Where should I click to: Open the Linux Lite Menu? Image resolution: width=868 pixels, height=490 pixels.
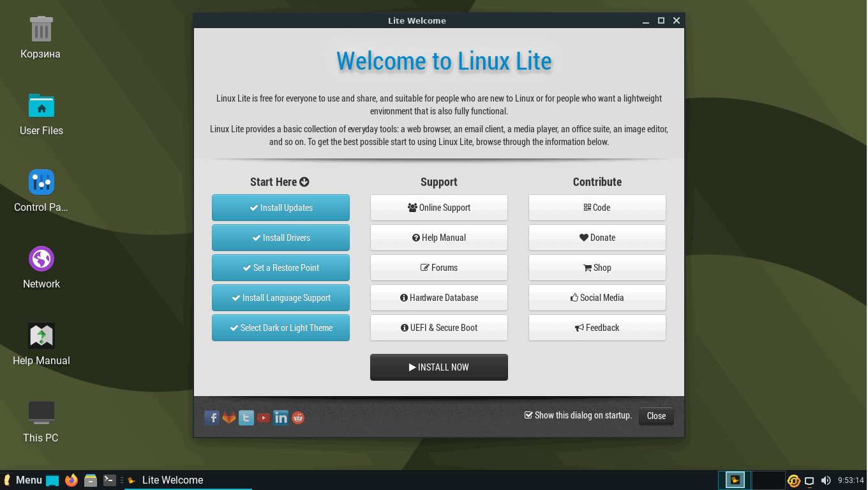(x=23, y=480)
